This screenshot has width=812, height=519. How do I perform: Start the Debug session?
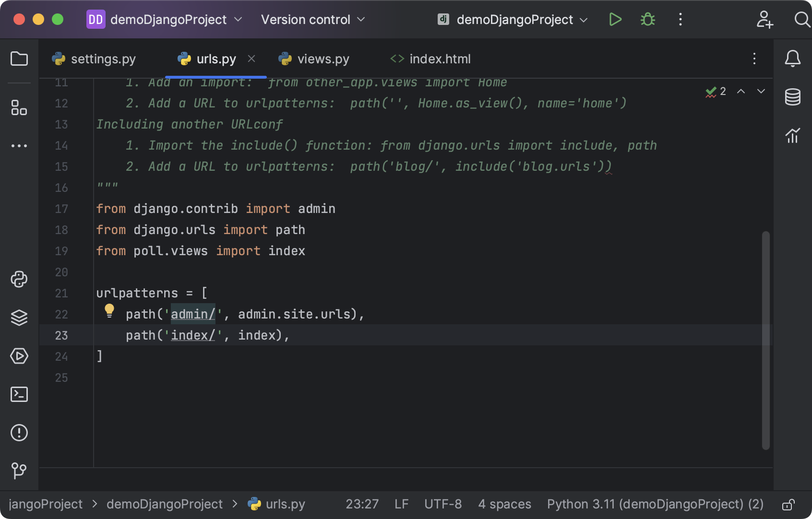[x=647, y=20]
